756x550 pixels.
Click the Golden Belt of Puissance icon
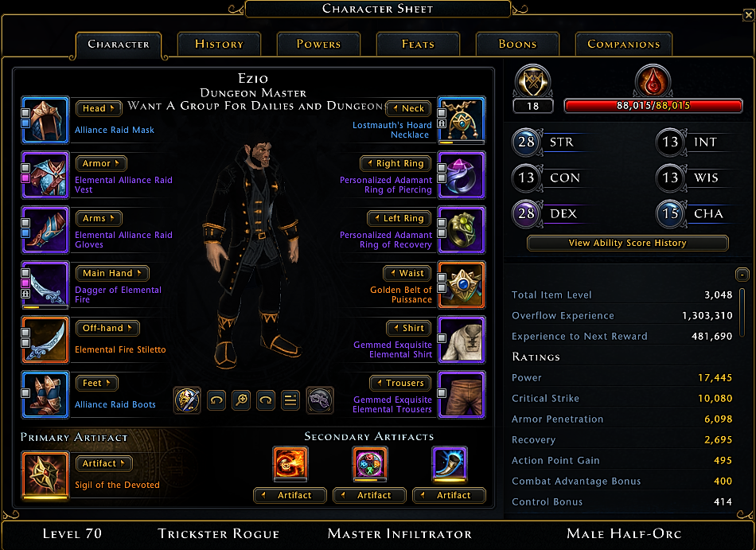(462, 285)
